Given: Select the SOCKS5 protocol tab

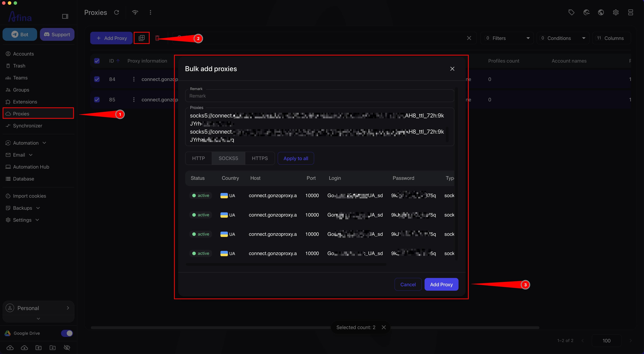Looking at the screenshot, I should (x=228, y=158).
